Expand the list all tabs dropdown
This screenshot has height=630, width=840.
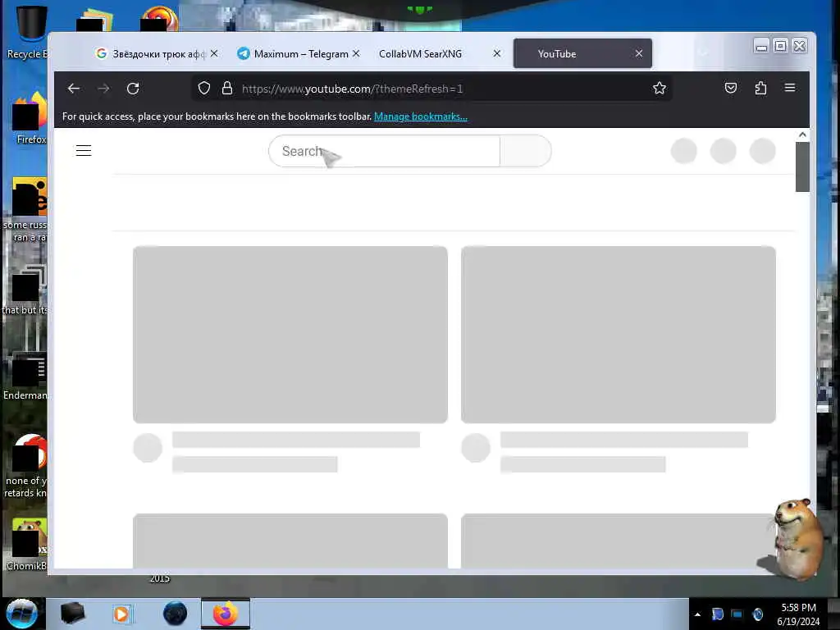[x=703, y=52]
